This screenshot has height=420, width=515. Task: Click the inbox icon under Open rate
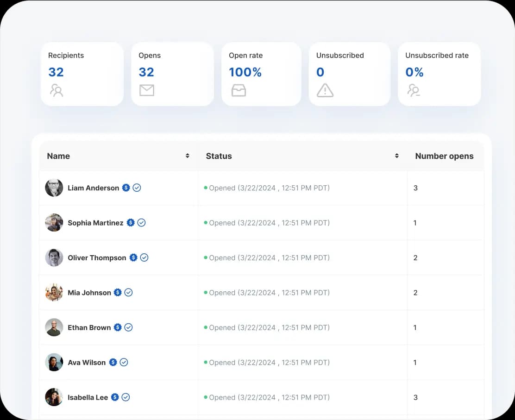coord(239,90)
